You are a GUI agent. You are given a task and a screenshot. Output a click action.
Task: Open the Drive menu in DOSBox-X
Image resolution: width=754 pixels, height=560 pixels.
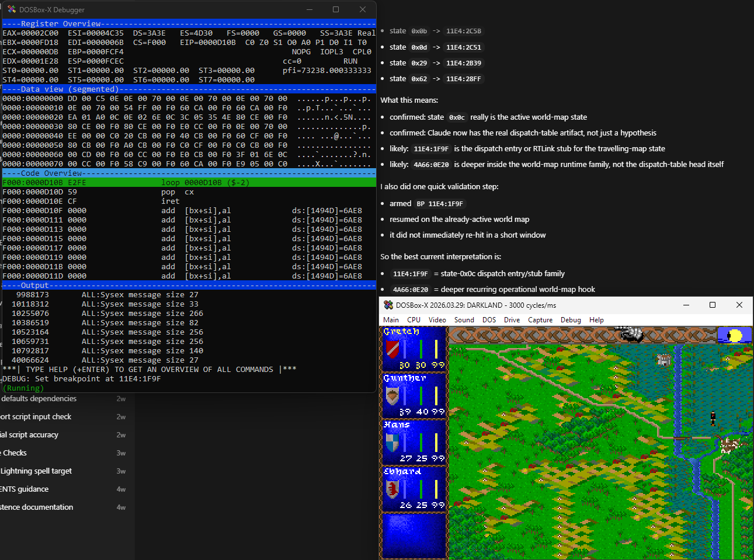pyautogui.click(x=512, y=320)
